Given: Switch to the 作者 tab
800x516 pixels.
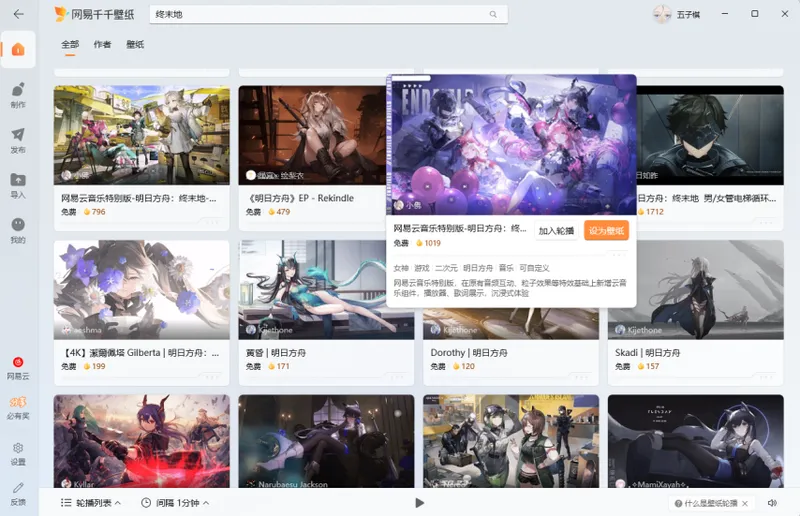Looking at the screenshot, I should [x=102, y=44].
